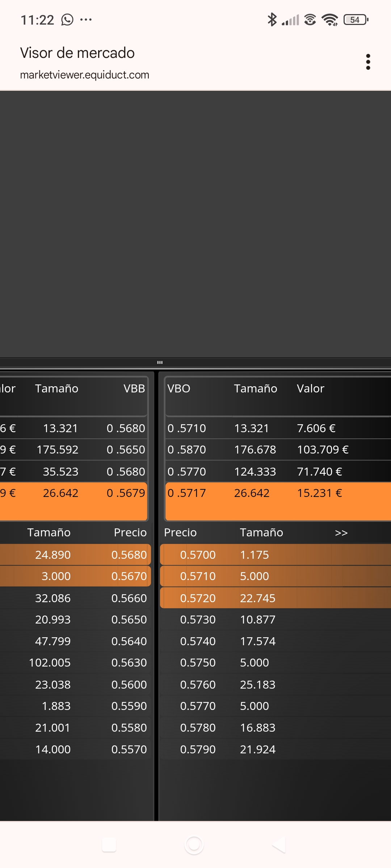Tap the Android back navigation button
391x868 pixels.
pyautogui.click(x=279, y=845)
